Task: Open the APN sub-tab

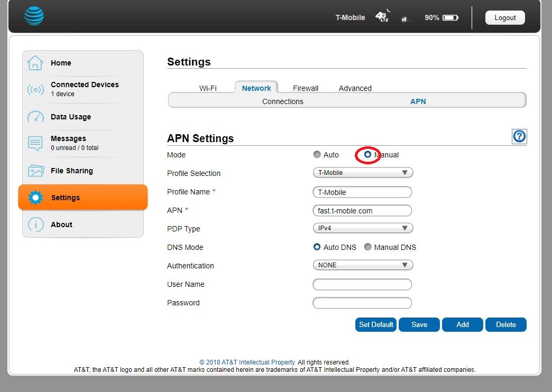Action: 418,101
